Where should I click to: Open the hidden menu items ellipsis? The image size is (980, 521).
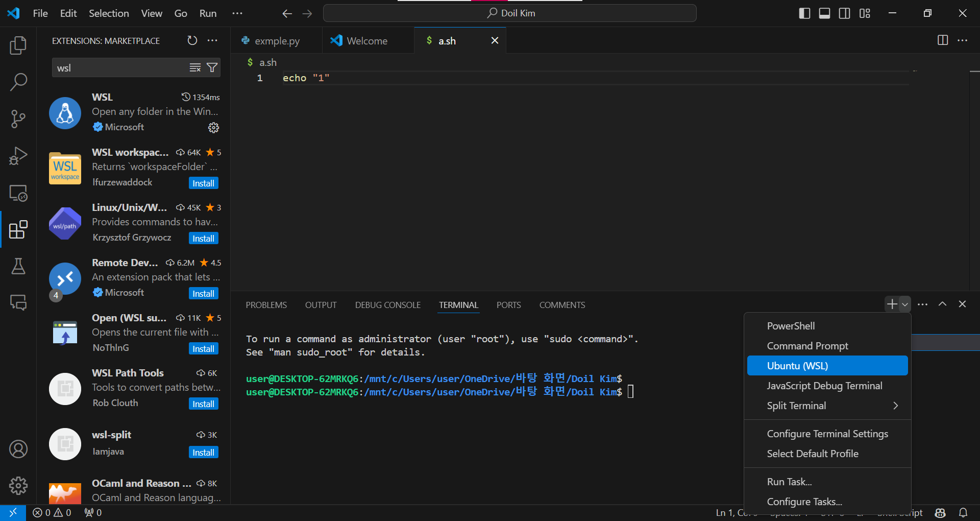point(237,13)
